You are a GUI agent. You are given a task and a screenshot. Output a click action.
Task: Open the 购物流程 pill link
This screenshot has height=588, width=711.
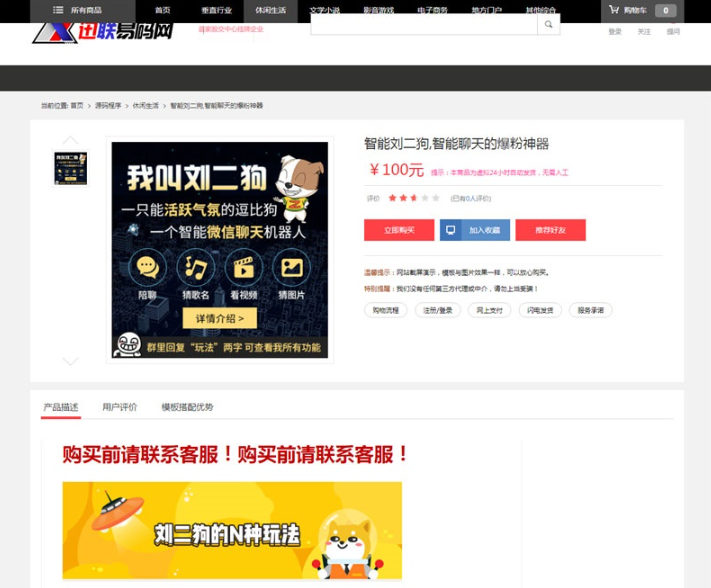tap(385, 310)
